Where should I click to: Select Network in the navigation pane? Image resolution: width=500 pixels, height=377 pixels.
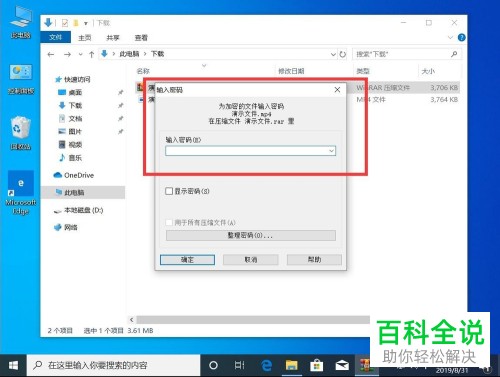click(66, 227)
